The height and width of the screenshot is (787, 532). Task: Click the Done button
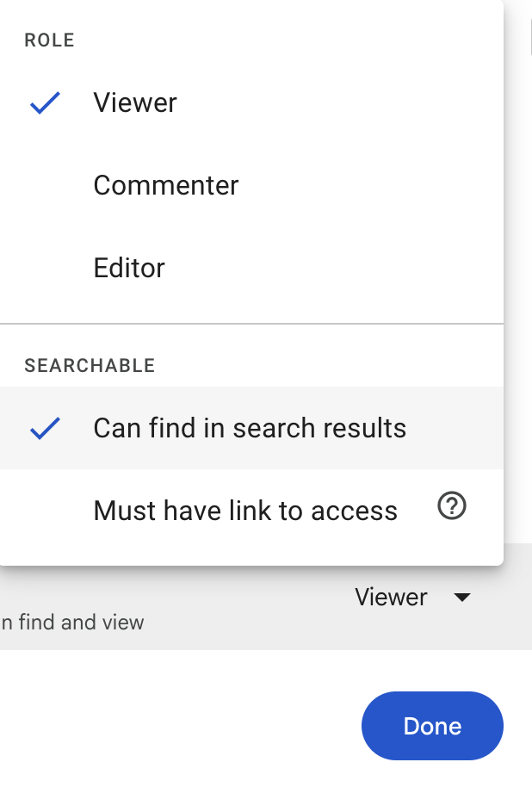pos(432,726)
